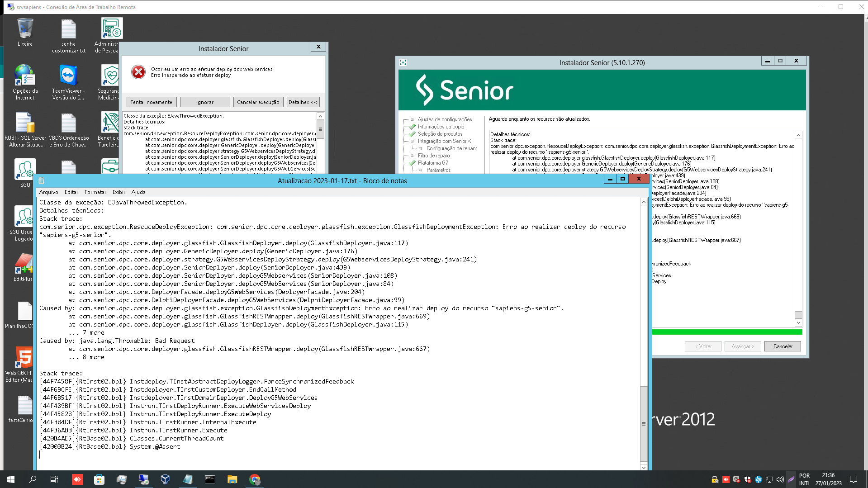Launch the SGU desktop shortcut
868x488 pixels.
[x=25, y=173]
